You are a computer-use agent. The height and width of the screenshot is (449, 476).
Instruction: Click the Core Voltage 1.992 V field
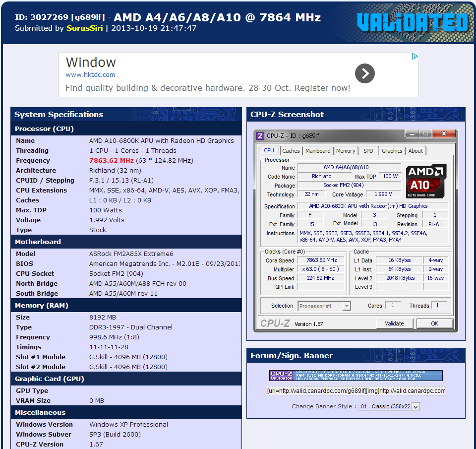pyautogui.click(x=383, y=194)
